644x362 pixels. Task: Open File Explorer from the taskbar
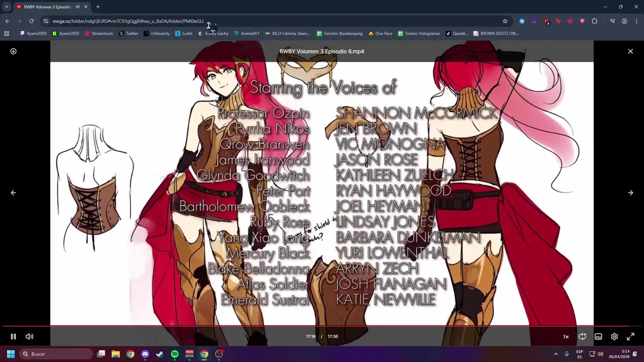[x=116, y=354]
